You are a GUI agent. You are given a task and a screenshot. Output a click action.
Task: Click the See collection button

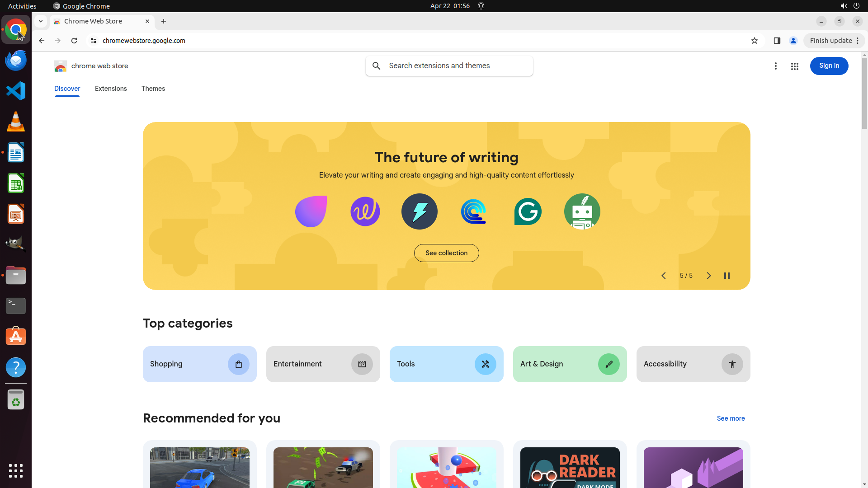point(446,253)
